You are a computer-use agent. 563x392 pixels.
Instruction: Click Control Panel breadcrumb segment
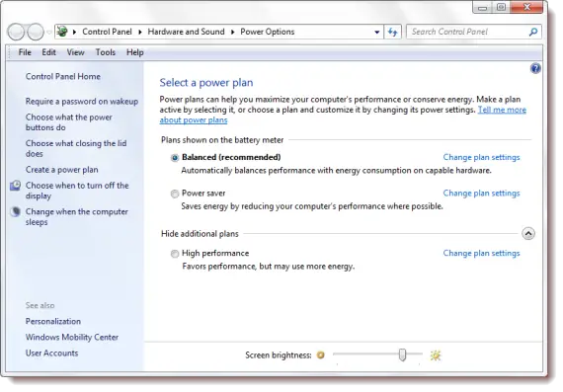click(107, 32)
